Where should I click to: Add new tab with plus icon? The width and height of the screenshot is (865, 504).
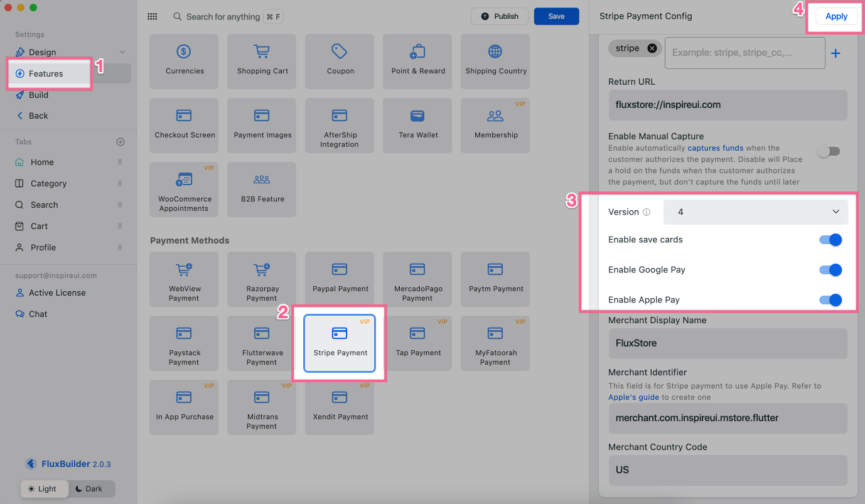pyautogui.click(x=121, y=142)
